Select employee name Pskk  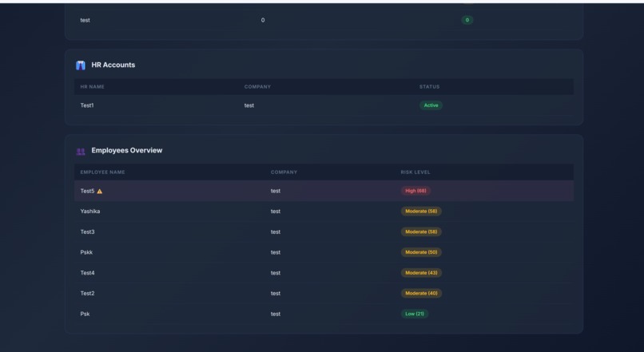point(86,252)
